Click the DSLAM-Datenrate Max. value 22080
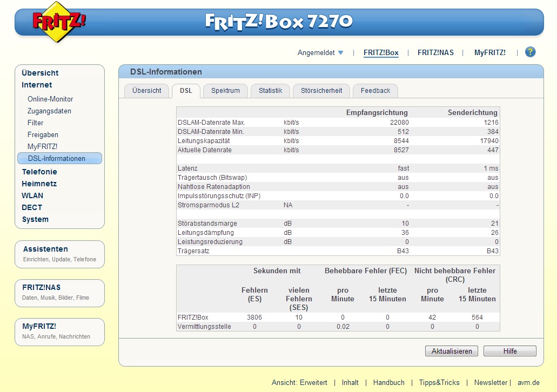This screenshot has height=392, width=557. pyautogui.click(x=399, y=123)
